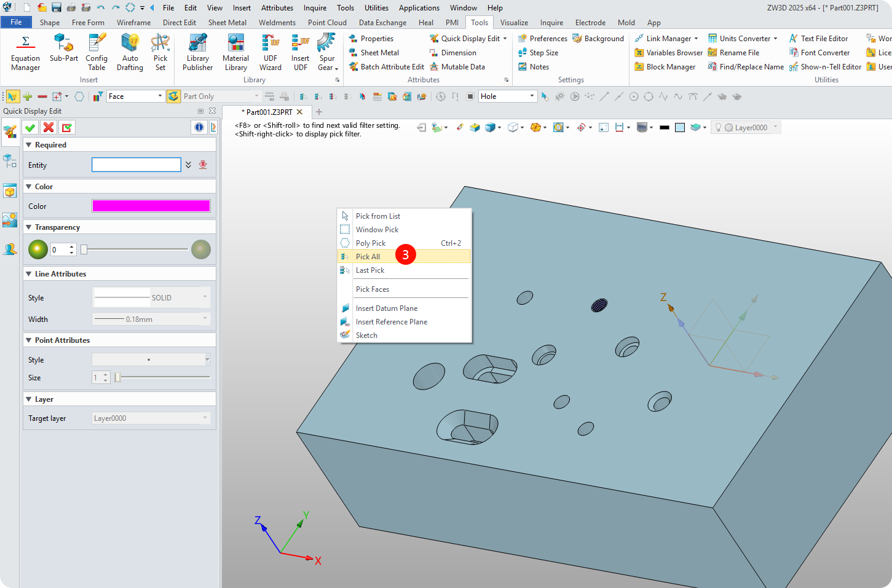Open the Show-n-Tell Editor
Screen dimensions: 892x588
coord(825,67)
